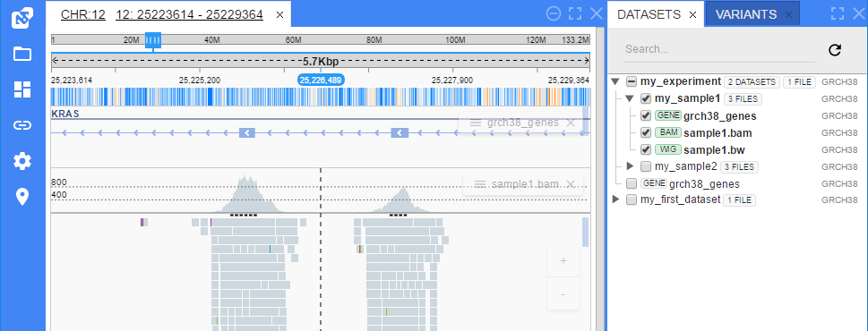Click the KRAS gene label
868x331 pixels.
point(65,114)
